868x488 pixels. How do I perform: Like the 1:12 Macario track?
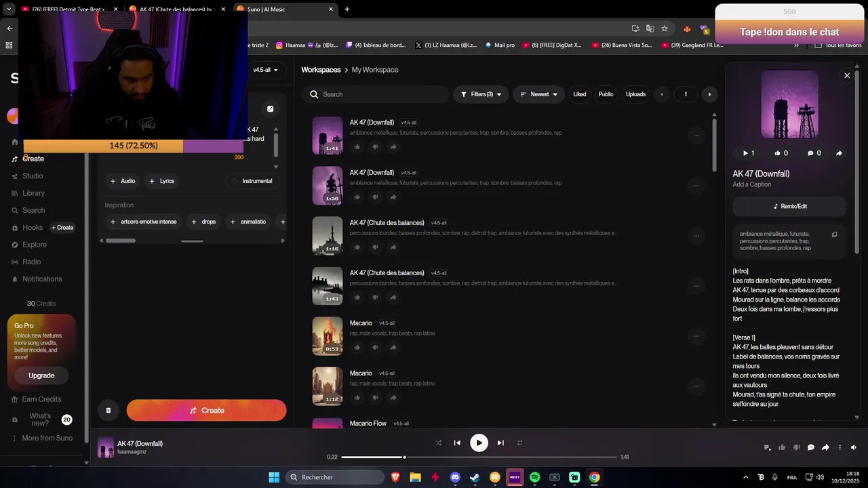point(357,398)
